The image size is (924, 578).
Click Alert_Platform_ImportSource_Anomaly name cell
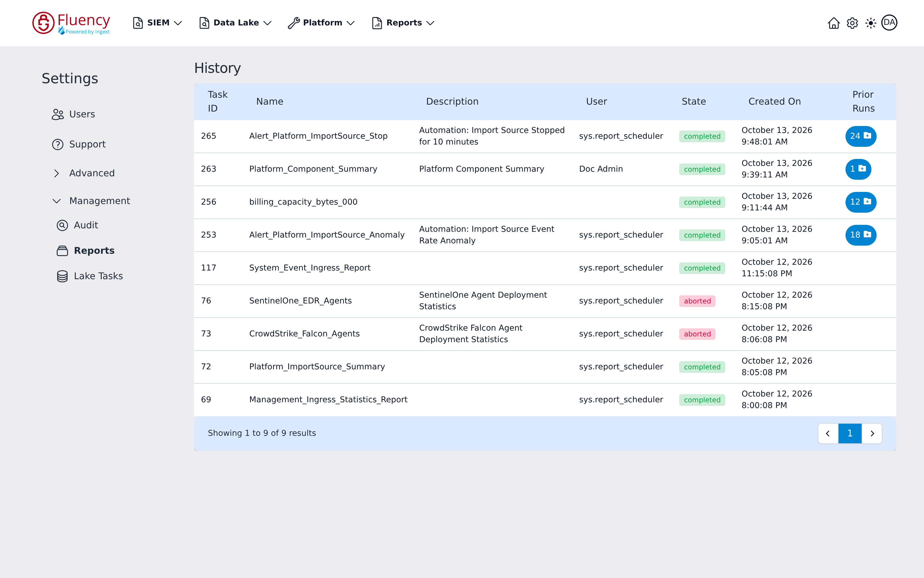coord(327,235)
